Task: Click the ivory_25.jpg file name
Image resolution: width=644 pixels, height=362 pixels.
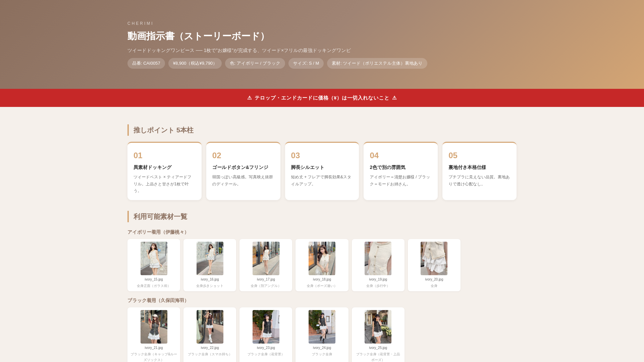Action: [x=378, y=348]
